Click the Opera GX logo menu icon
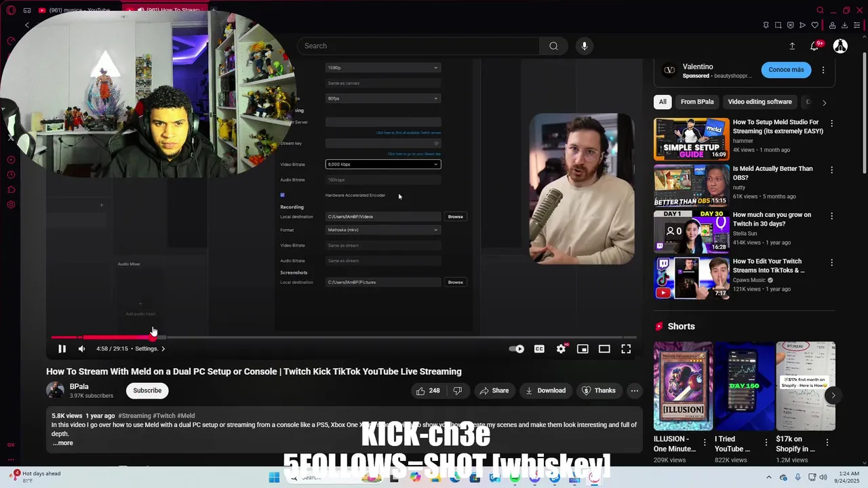Viewport: 868px width, 488px height. (x=11, y=10)
